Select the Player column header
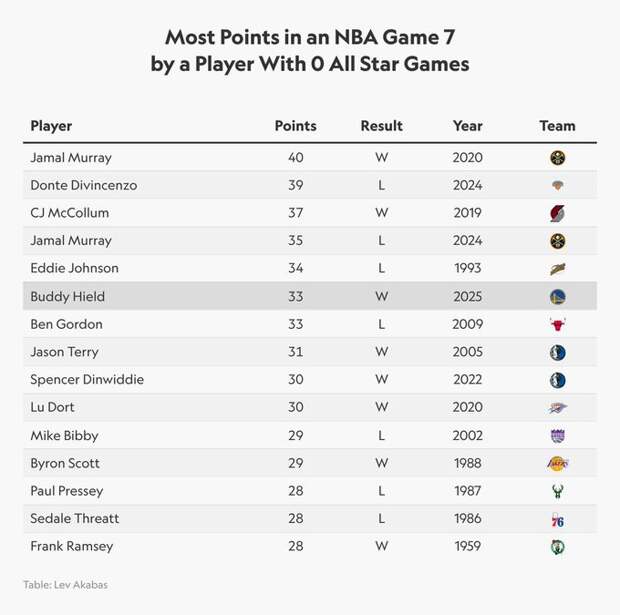This screenshot has height=615, width=620. coord(51,126)
